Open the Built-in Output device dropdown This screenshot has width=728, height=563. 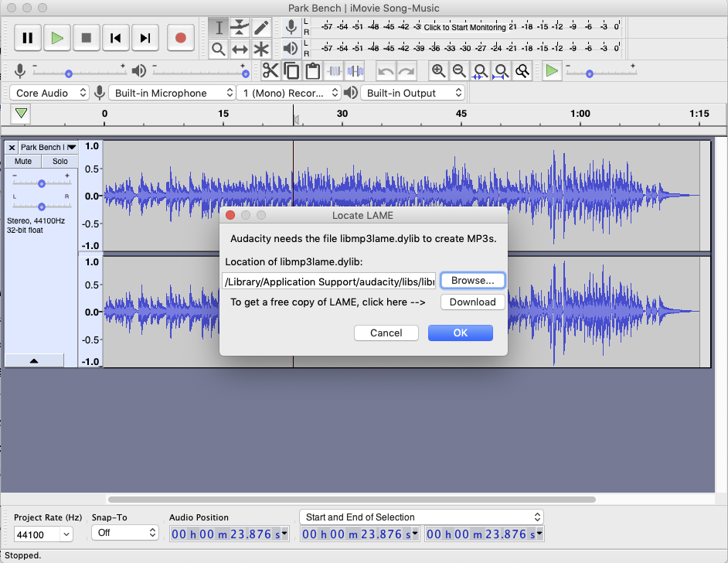coord(413,93)
